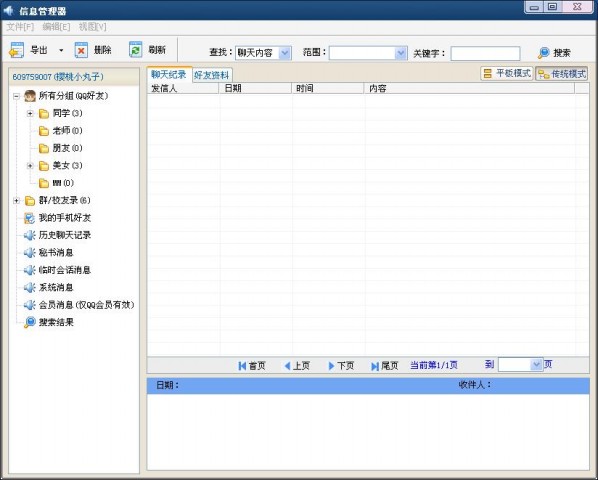Open the 查找 聊天内容 dropdown
Image resolution: width=598 pixels, height=480 pixels.
click(285, 53)
